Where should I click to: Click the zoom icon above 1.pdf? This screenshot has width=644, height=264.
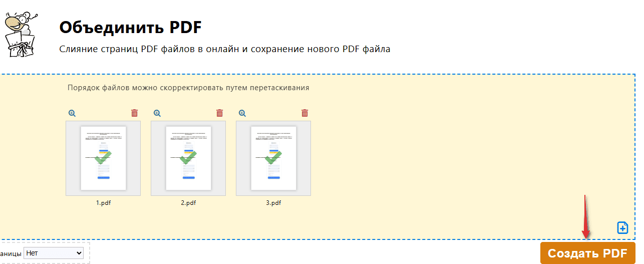[72, 113]
